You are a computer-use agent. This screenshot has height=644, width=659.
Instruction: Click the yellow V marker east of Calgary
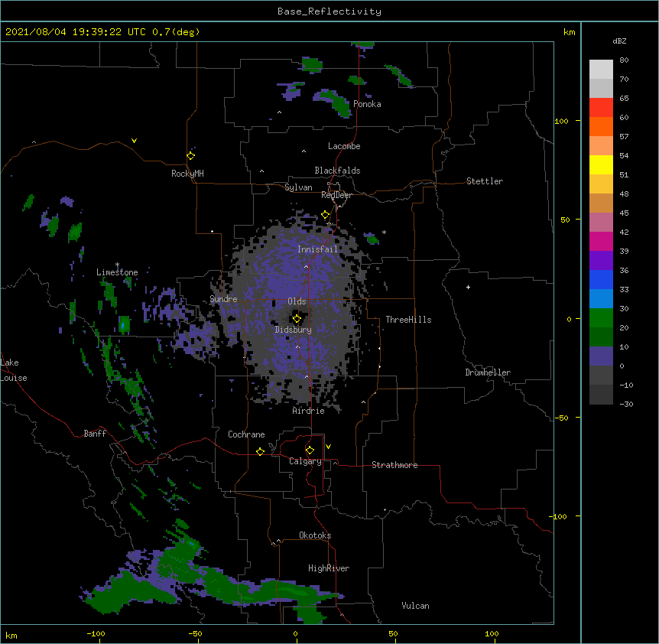(x=328, y=447)
